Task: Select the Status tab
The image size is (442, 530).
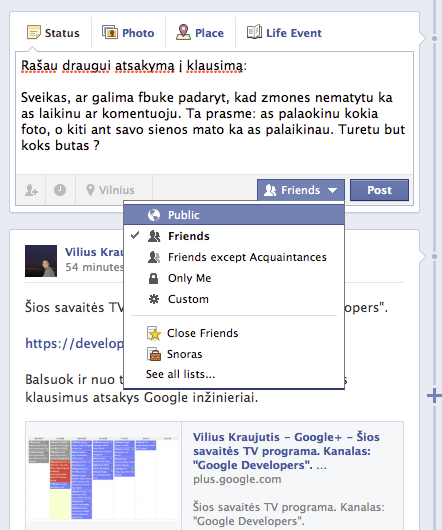Action: pyautogui.click(x=53, y=33)
